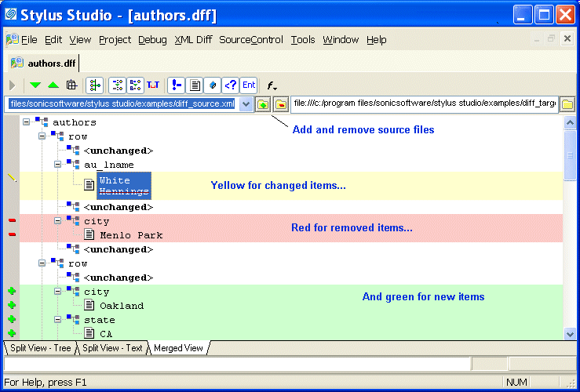Click the remove source file icon
Viewport: 580px width, 392px height.
tap(280, 103)
